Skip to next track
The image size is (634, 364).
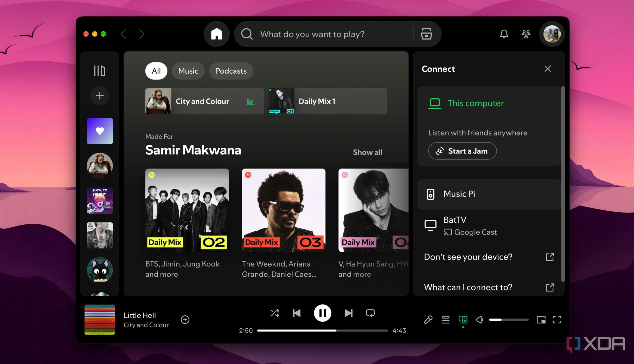tap(348, 313)
